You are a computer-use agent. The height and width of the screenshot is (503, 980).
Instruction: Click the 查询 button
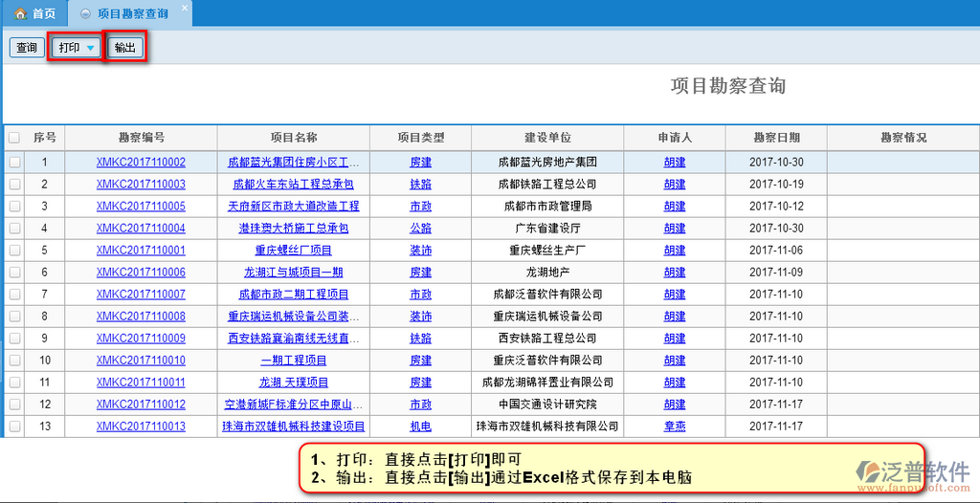pyautogui.click(x=26, y=48)
